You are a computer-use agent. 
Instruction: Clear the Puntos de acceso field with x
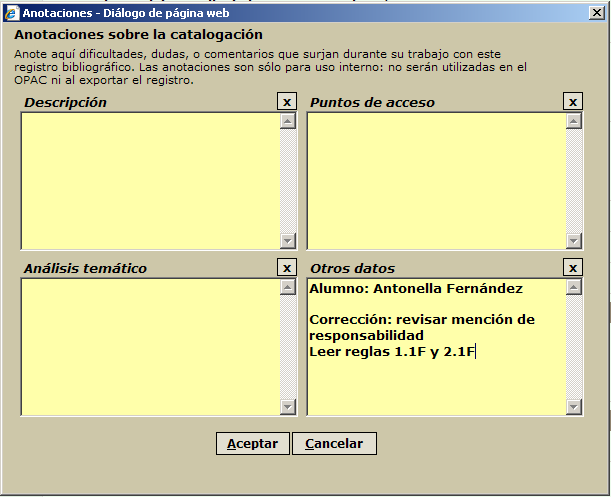[573, 102]
